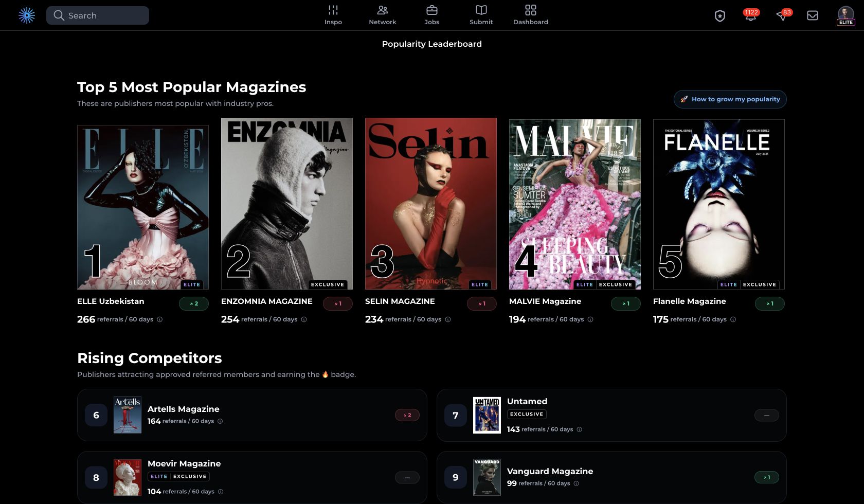Click the MALVIE Magazine title link
Viewport: 864px width, 504px height.
pos(545,301)
